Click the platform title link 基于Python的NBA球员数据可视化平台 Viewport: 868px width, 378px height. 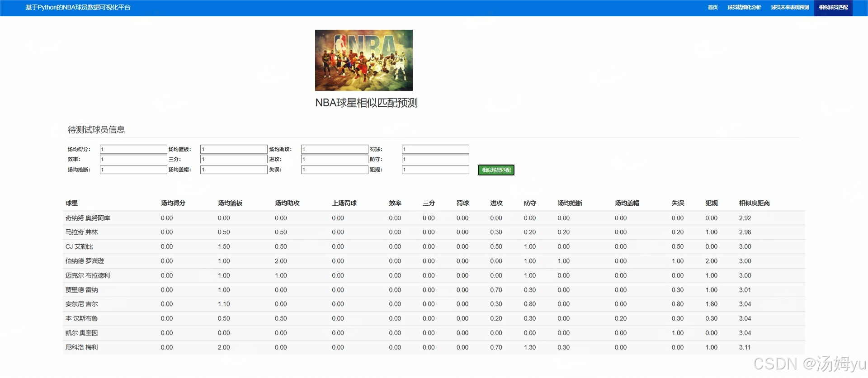pyautogui.click(x=78, y=8)
